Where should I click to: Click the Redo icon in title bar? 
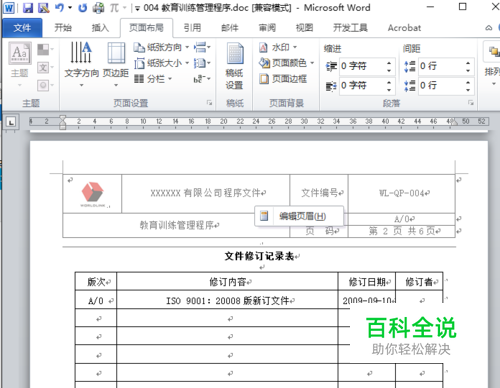pos(82,8)
